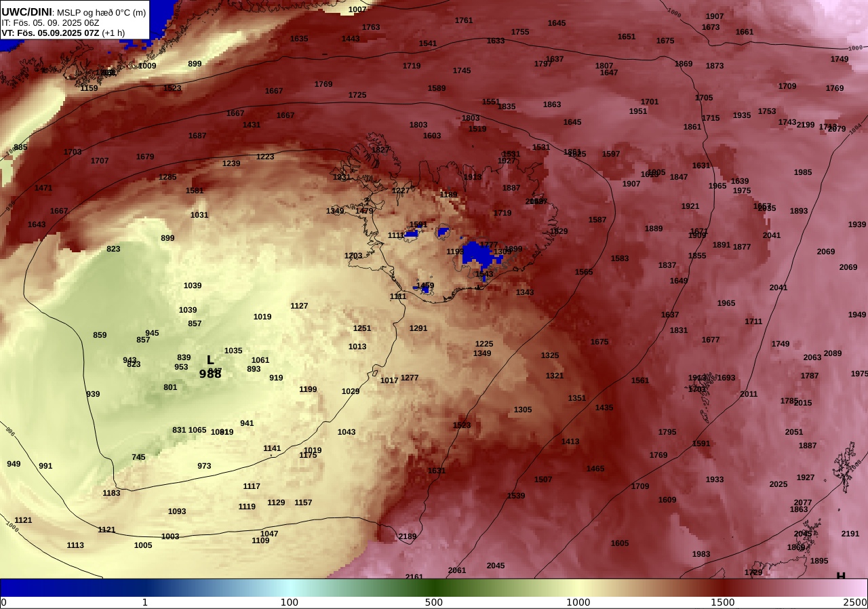868x609 pixels.
Task: Click the height value 1413
Action: [x=570, y=441]
